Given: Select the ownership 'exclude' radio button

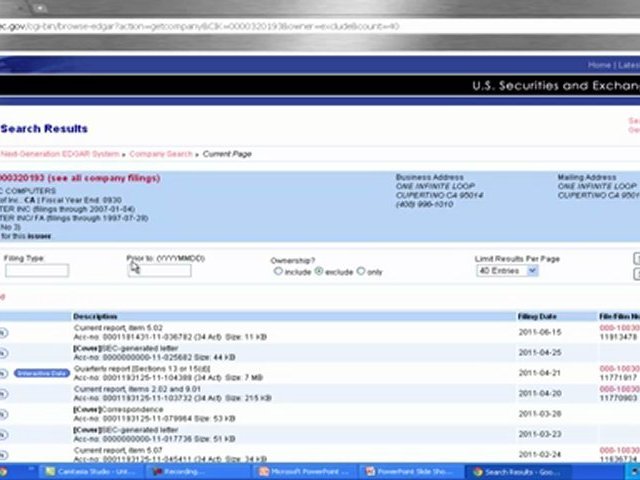Looking at the screenshot, I should click(x=319, y=271).
